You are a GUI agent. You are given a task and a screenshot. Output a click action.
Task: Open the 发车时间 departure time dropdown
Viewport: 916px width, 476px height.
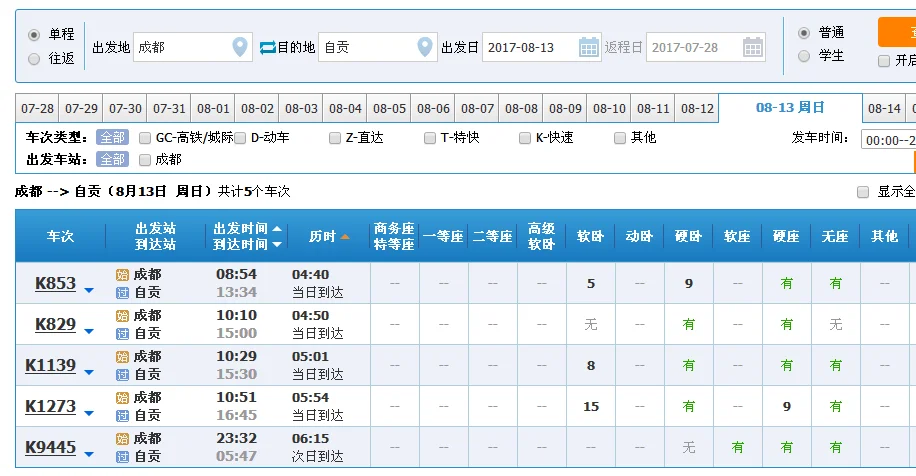click(888, 140)
